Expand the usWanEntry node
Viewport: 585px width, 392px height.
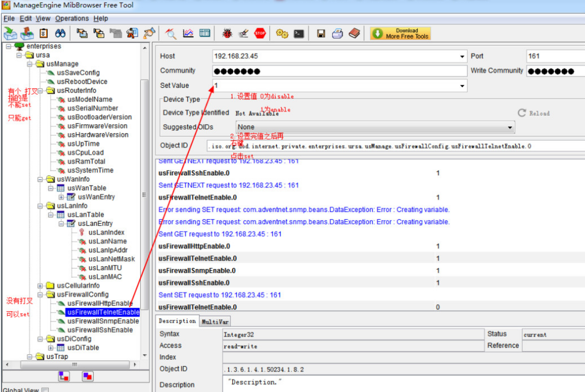(x=61, y=197)
